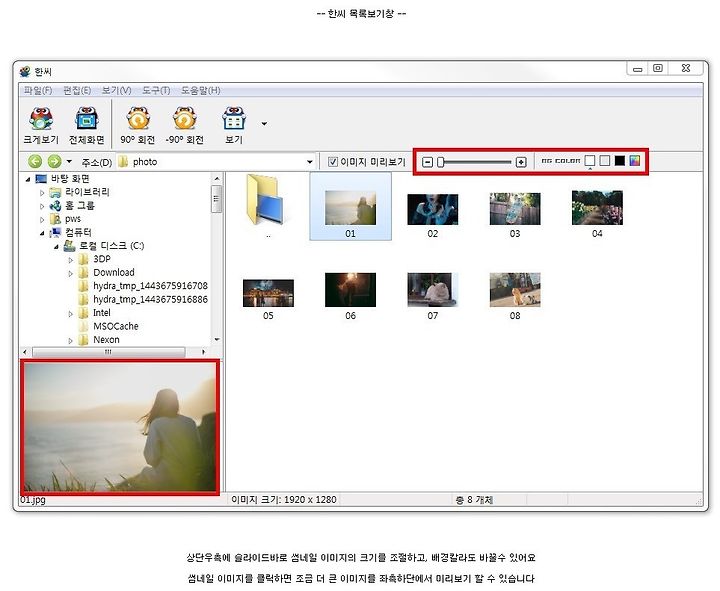Select thumbnail 02
Screen dimensions: 720x591
pyautogui.click(x=433, y=209)
